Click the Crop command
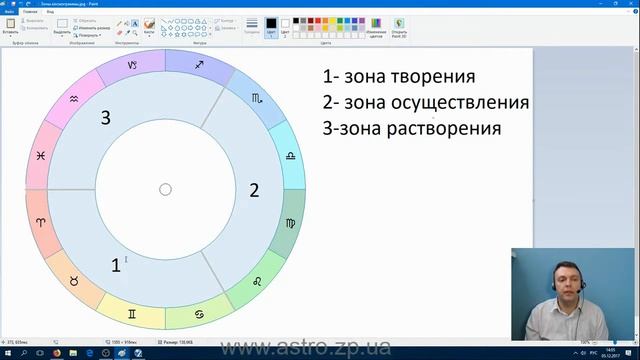Viewport: 640px width, 360px height. point(85,20)
